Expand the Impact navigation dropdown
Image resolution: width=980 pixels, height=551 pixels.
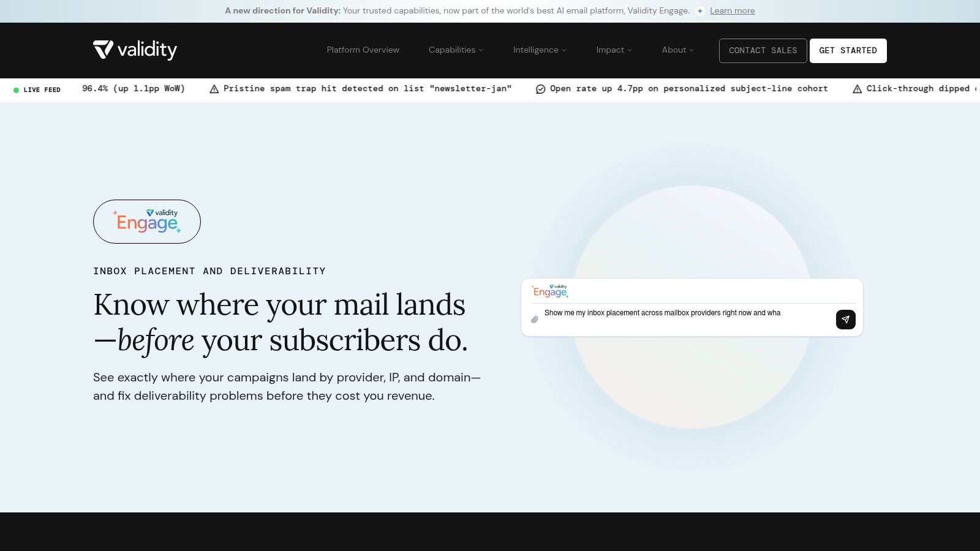[614, 50]
